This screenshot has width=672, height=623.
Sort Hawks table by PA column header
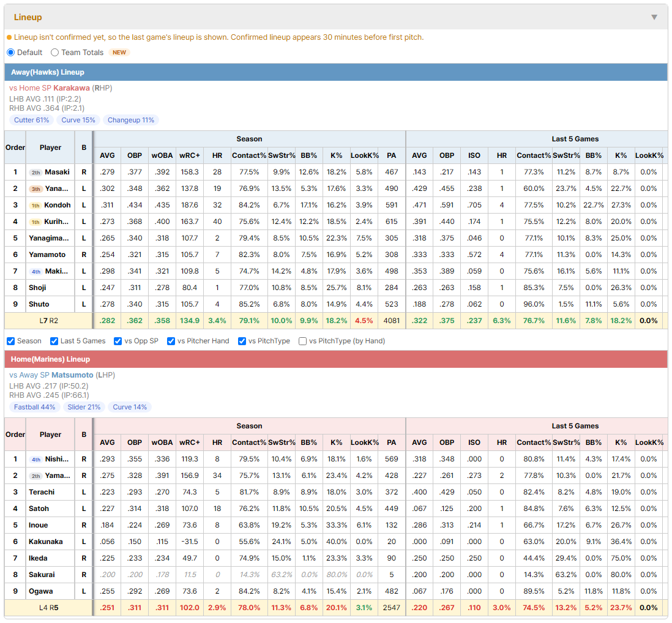point(391,155)
